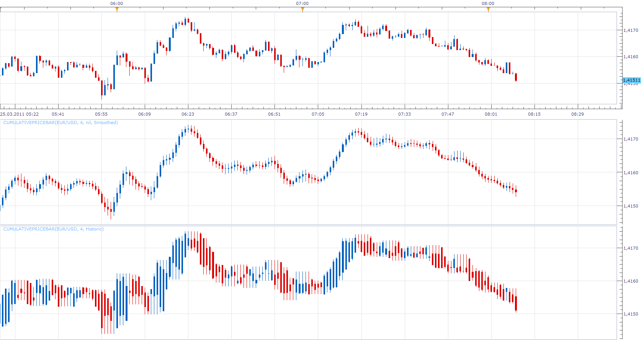This screenshot has width=644, height=340.
Task: Click the 06:37 time axis label
Action: pyautogui.click(x=231, y=114)
